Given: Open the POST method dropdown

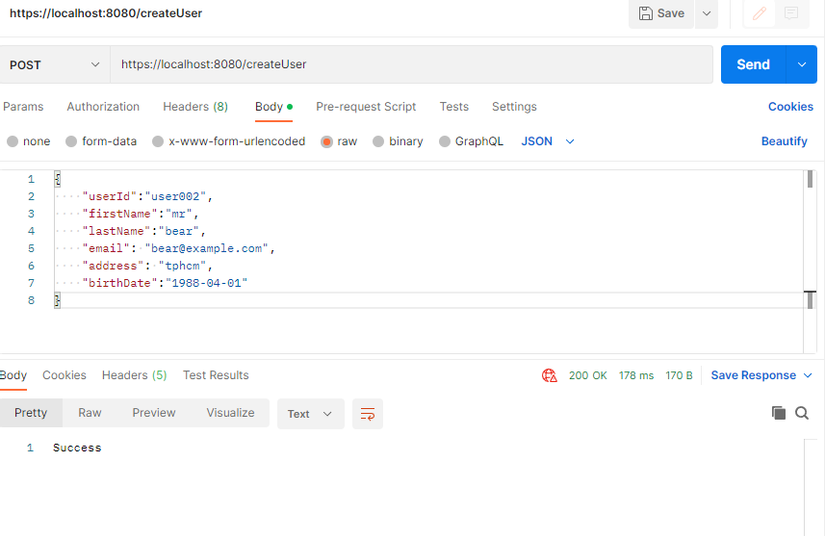Looking at the screenshot, I should [55, 64].
